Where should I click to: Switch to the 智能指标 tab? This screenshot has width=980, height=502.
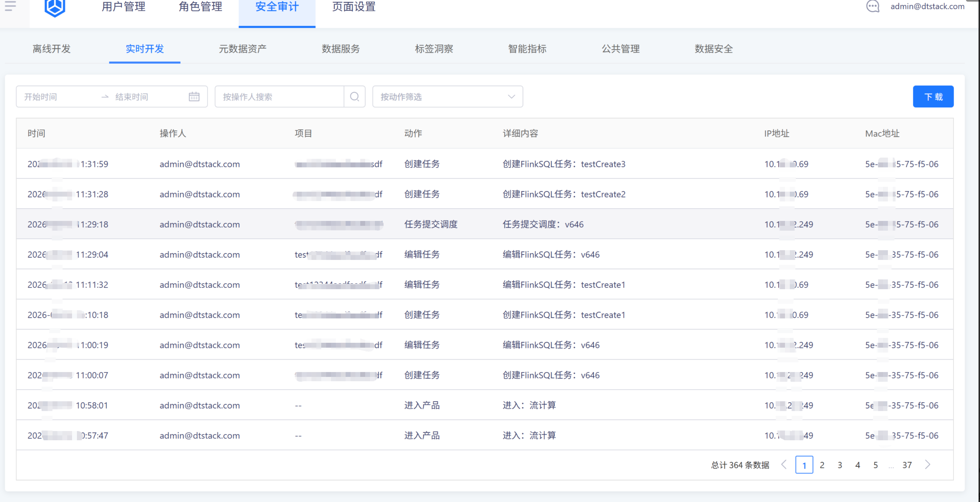coord(527,49)
